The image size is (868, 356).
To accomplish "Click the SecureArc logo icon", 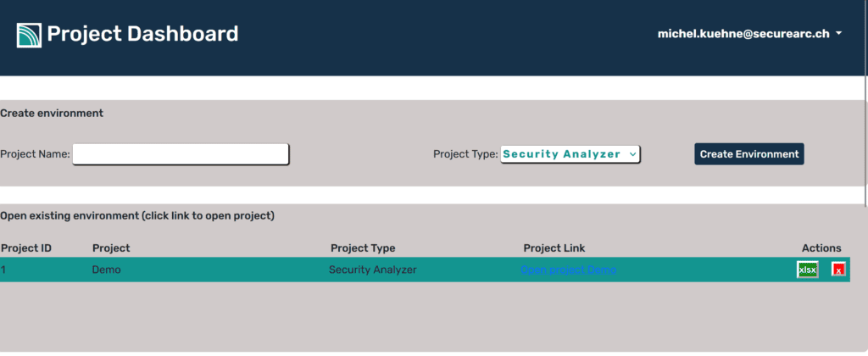I will pyautogui.click(x=29, y=35).
